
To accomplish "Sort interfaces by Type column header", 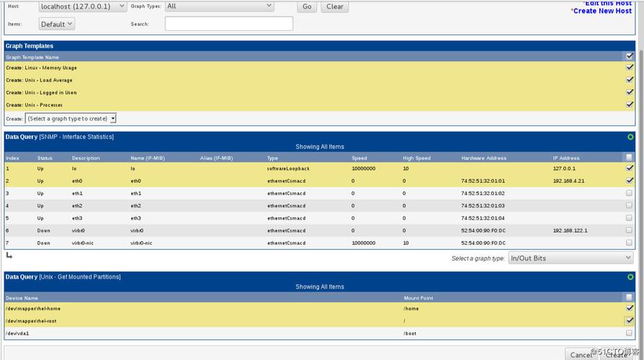I will (272, 158).
